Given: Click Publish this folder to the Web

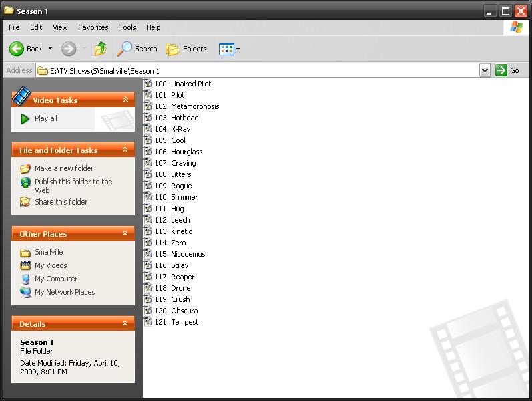Looking at the screenshot, I should coord(73,186).
